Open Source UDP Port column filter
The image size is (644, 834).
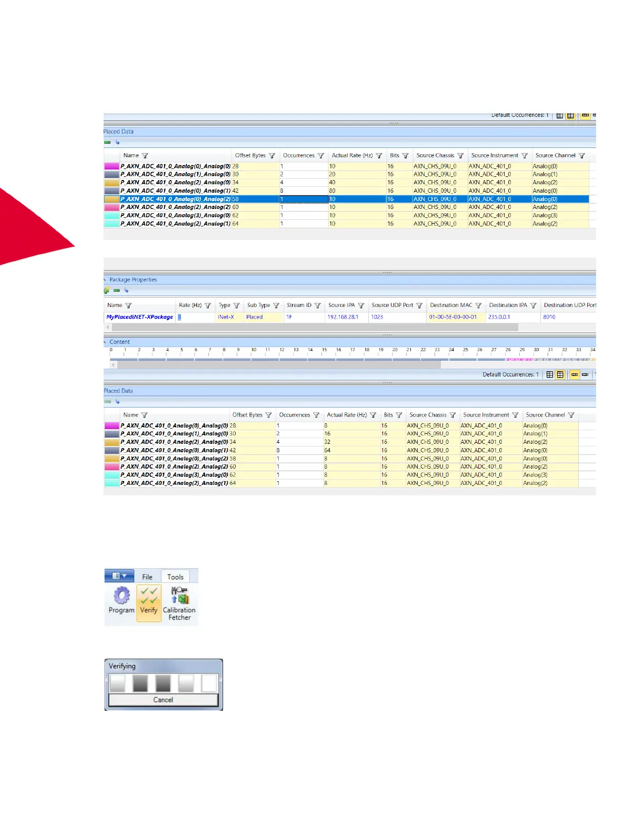(x=419, y=306)
